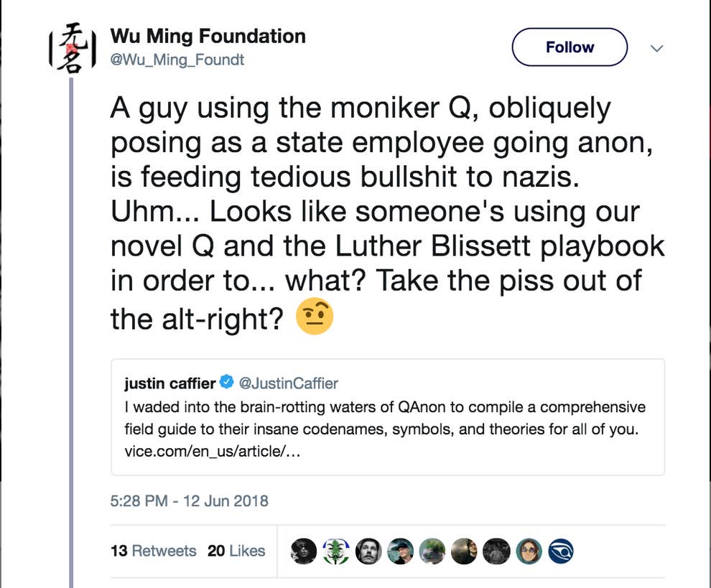Open the dark blue eye logo avatar

pos(561,551)
